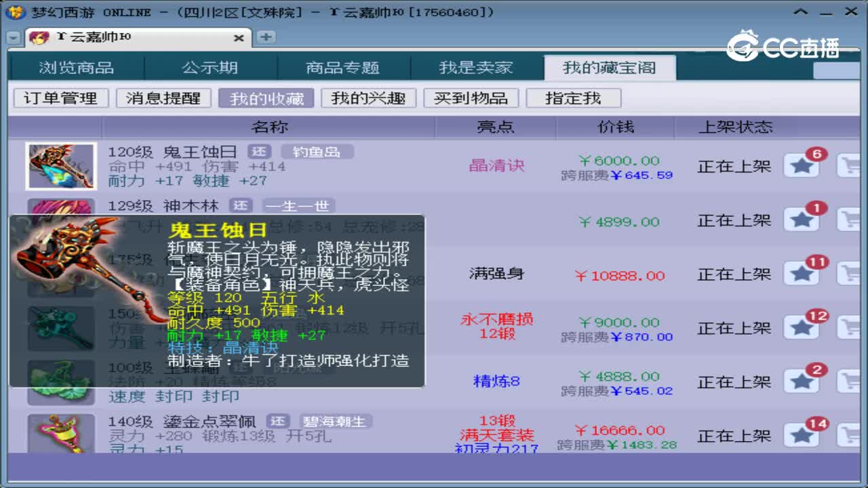Close the 云嘉帅 tab

click(239, 39)
